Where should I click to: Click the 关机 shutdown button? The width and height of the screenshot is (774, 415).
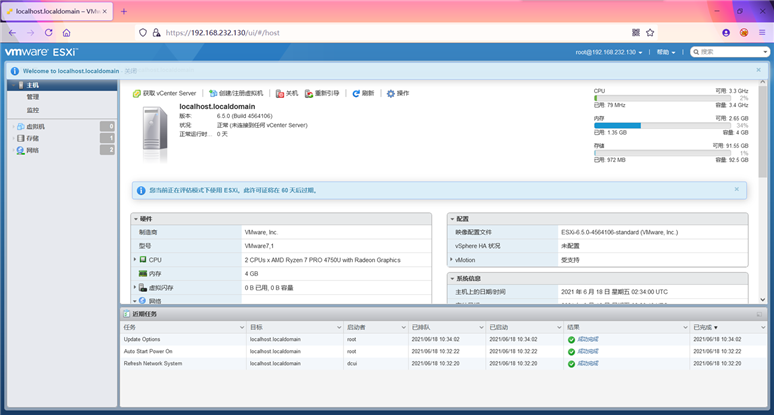287,93
